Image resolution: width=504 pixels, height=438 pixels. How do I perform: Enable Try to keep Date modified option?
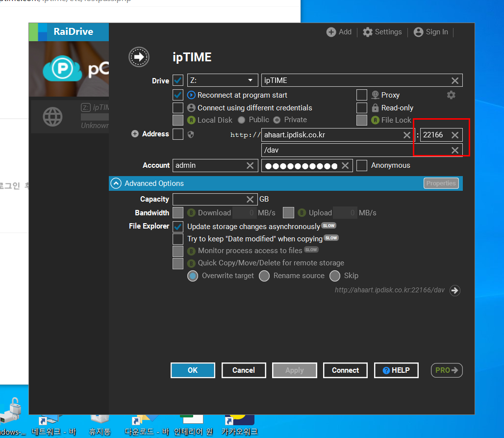click(x=178, y=239)
